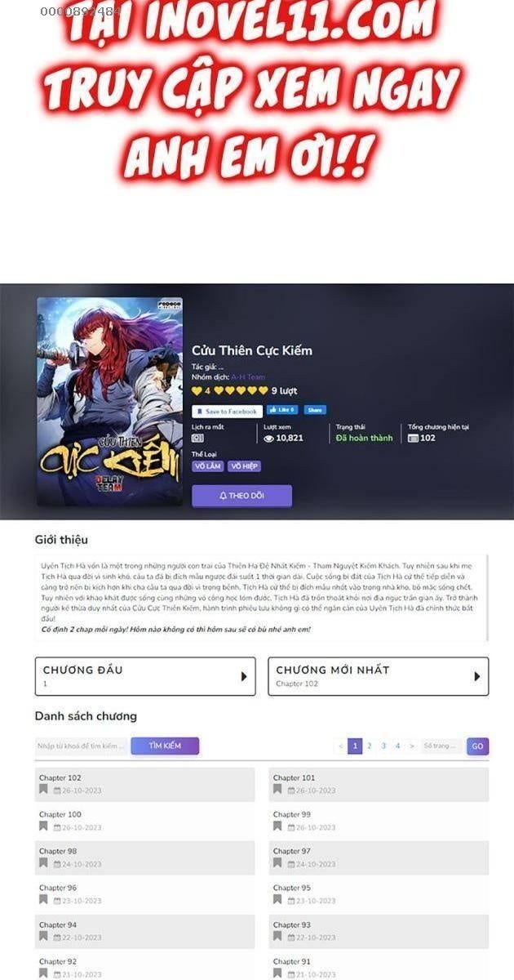Click the Save to Facebook button
Screen dimensions: 514x980
(x=227, y=412)
